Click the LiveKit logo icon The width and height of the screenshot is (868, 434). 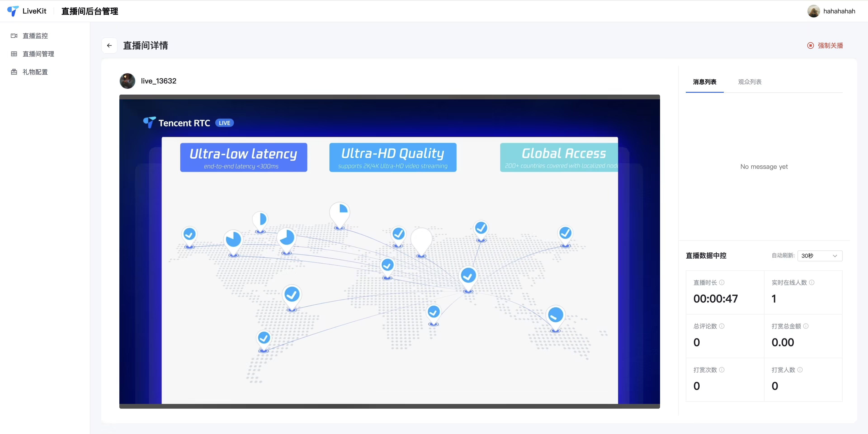click(x=13, y=11)
